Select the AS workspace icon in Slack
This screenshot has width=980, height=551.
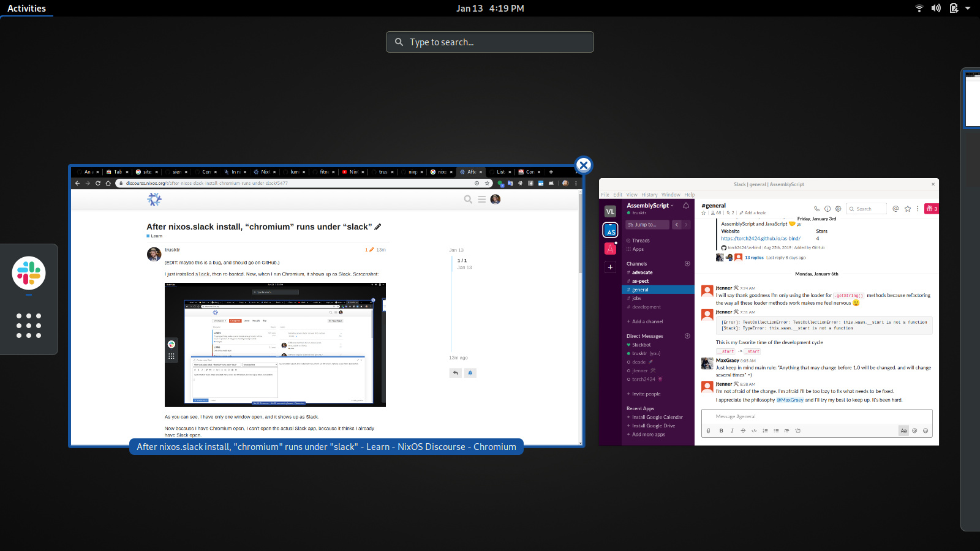point(610,230)
